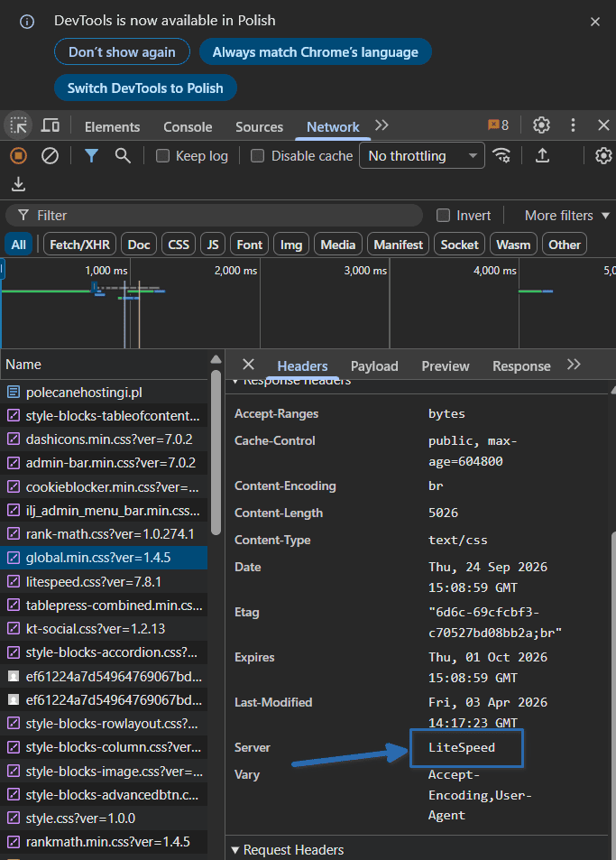This screenshot has height=860, width=616.
Task: Switch to the Console tab
Action: pos(188,126)
